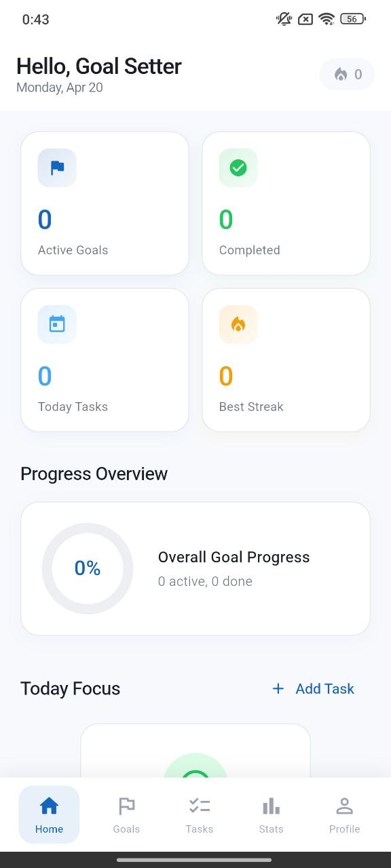Image resolution: width=391 pixels, height=868 pixels.
Task: Select the Progress Overview card
Action: pyautogui.click(x=195, y=568)
